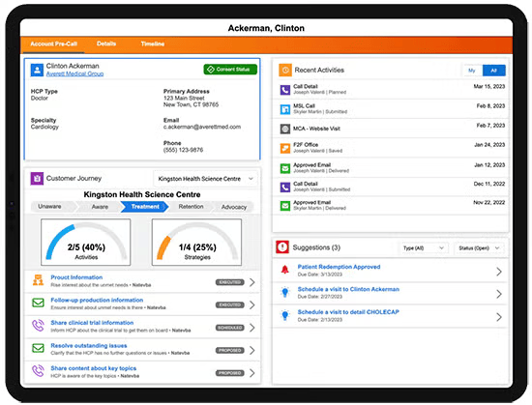Switch to the Timeline tab

click(153, 43)
